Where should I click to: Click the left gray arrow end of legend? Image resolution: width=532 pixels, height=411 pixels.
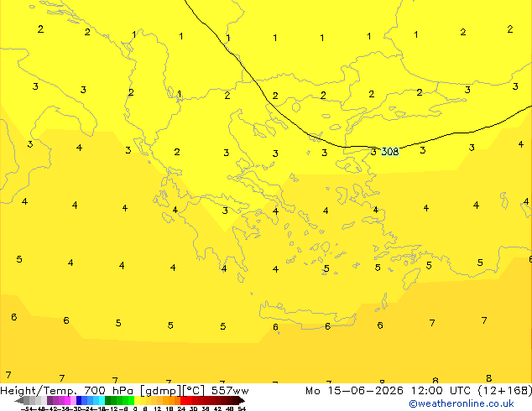click(19, 401)
